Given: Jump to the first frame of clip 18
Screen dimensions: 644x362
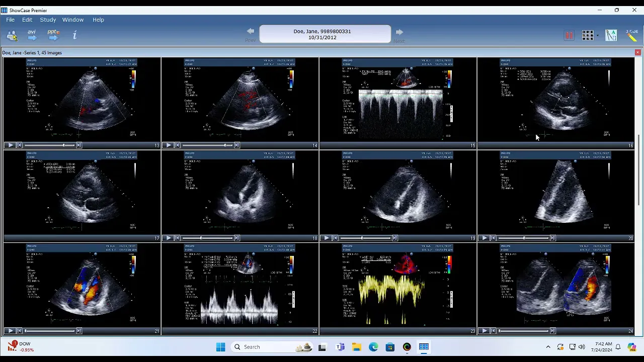Looking at the screenshot, I should point(177,238).
